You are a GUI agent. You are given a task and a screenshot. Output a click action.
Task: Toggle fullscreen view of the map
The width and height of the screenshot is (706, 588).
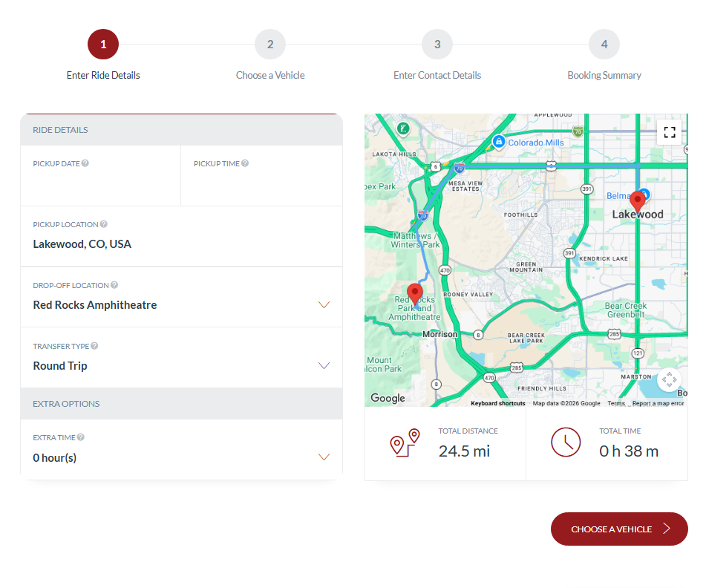pos(670,132)
